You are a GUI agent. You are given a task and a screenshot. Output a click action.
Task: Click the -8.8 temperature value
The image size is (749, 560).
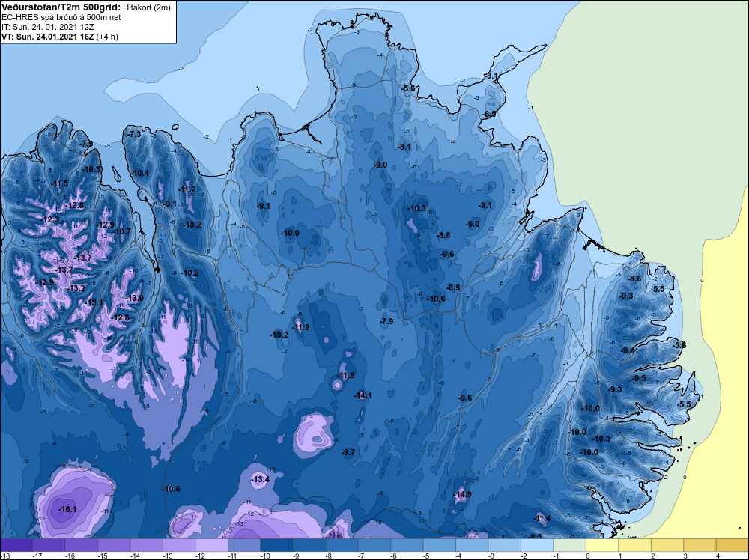point(443,235)
